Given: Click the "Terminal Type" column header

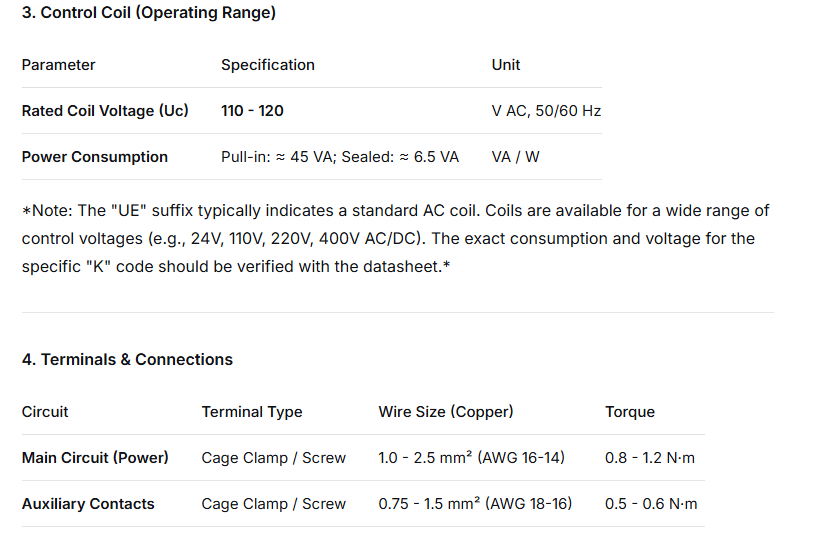Looking at the screenshot, I should (x=252, y=412).
